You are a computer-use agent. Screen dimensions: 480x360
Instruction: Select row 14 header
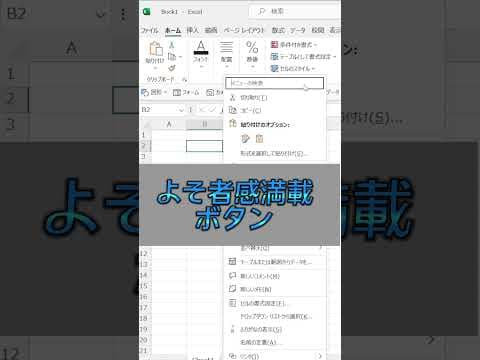pos(144,275)
